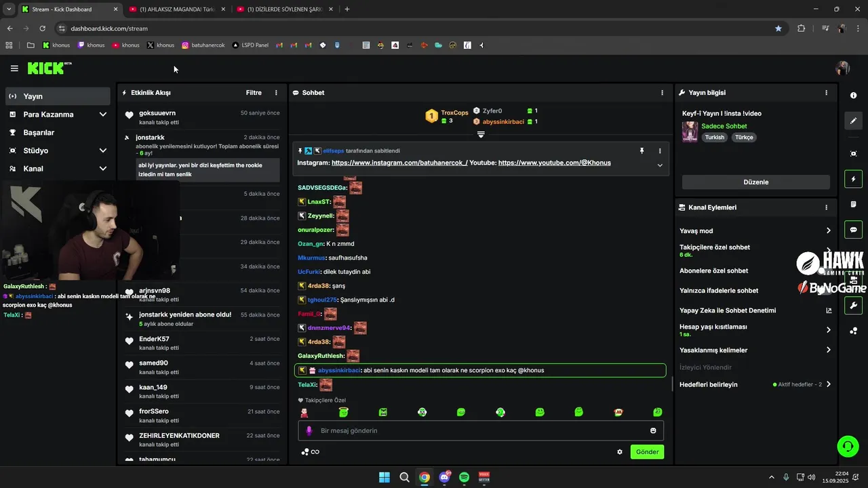Click the bubbles infinity icon below chat input
Screen dimensions: 868x488
coord(310,452)
